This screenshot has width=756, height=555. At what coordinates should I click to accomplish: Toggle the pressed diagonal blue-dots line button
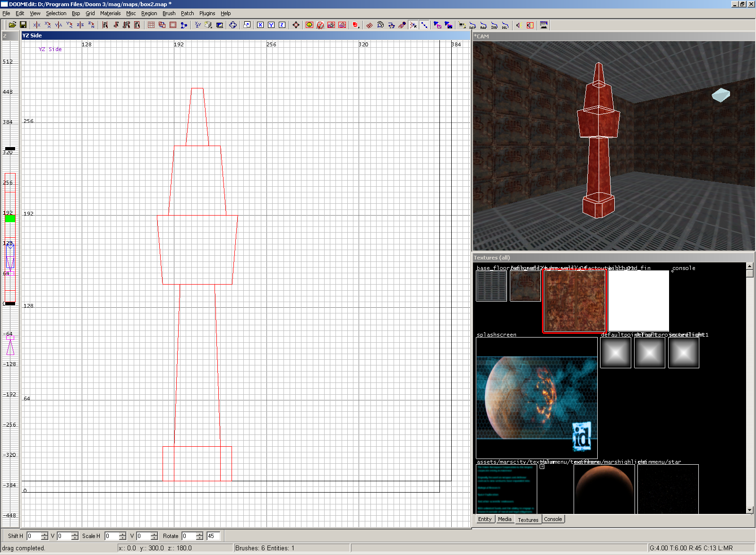[x=424, y=25]
